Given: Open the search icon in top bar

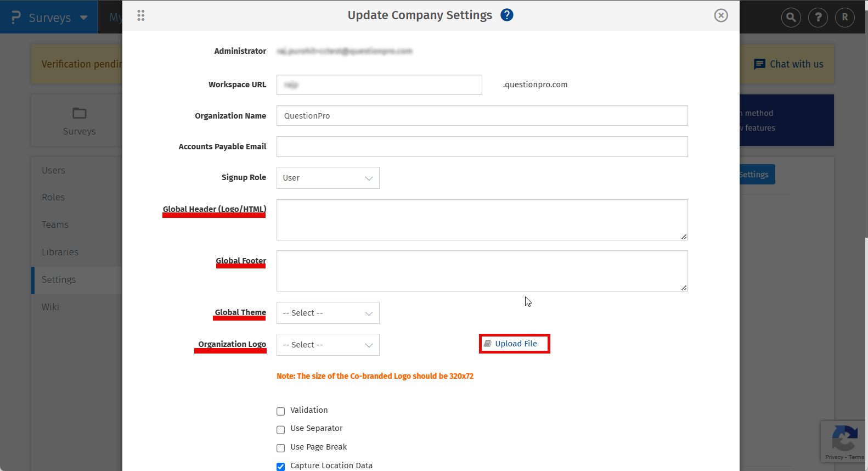Looking at the screenshot, I should pos(791,18).
